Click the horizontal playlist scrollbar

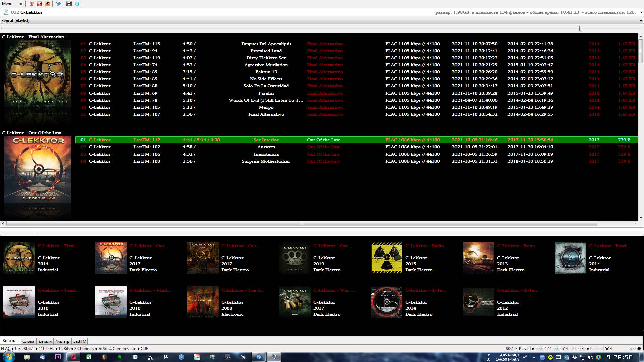coord(301,223)
